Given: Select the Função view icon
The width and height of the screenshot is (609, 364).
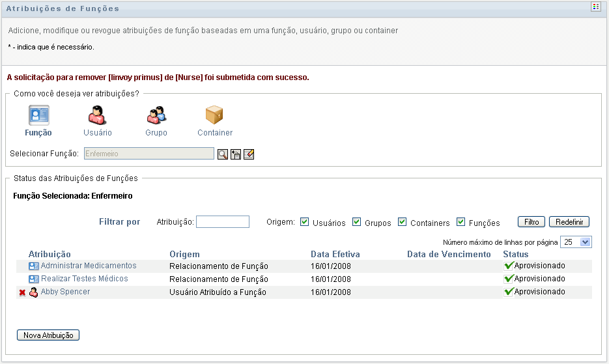Looking at the screenshot, I should (x=39, y=115).
